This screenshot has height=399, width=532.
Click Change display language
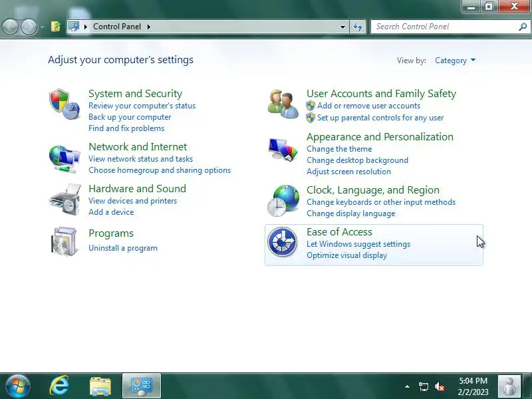[x=351, y=213]
